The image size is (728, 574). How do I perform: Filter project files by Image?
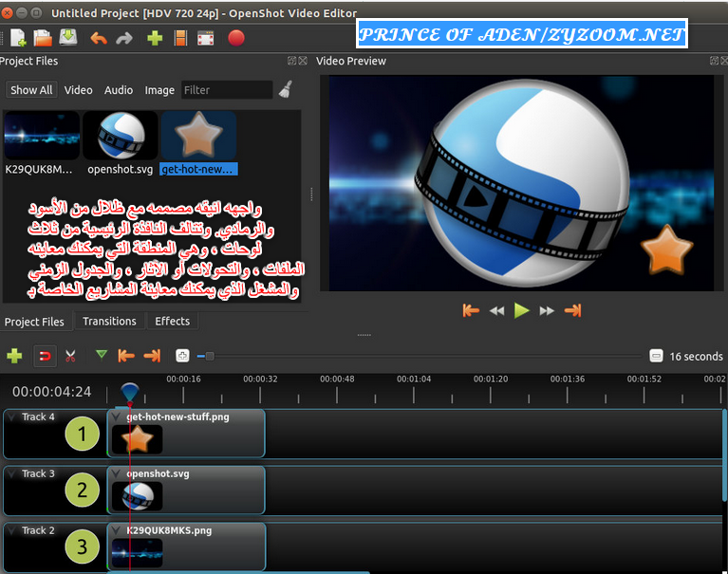pos(159,90)
